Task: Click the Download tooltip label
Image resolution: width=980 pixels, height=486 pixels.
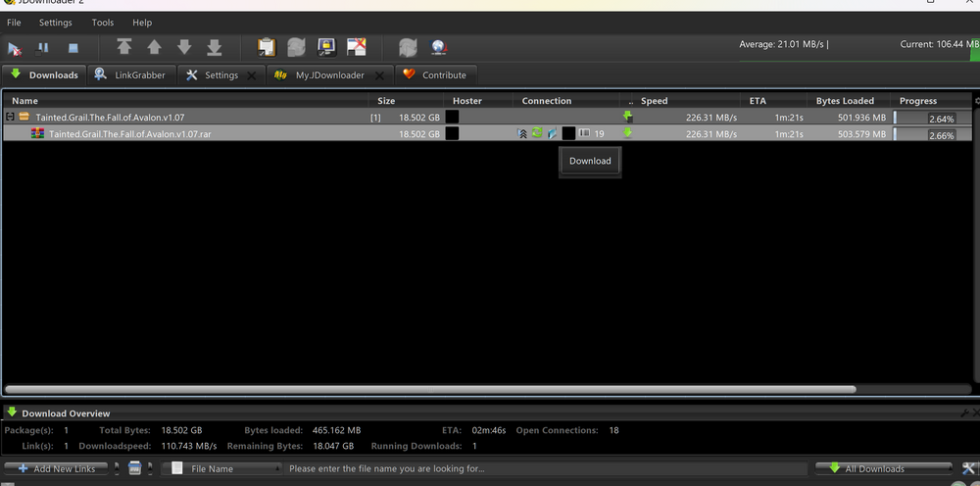Action: point(590,161)
